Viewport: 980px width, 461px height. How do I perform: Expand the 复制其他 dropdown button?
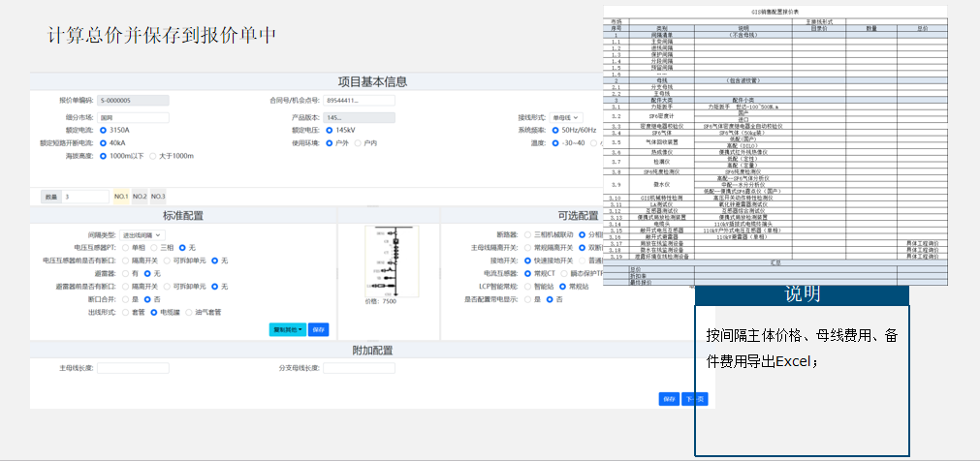tap(288, 330)
